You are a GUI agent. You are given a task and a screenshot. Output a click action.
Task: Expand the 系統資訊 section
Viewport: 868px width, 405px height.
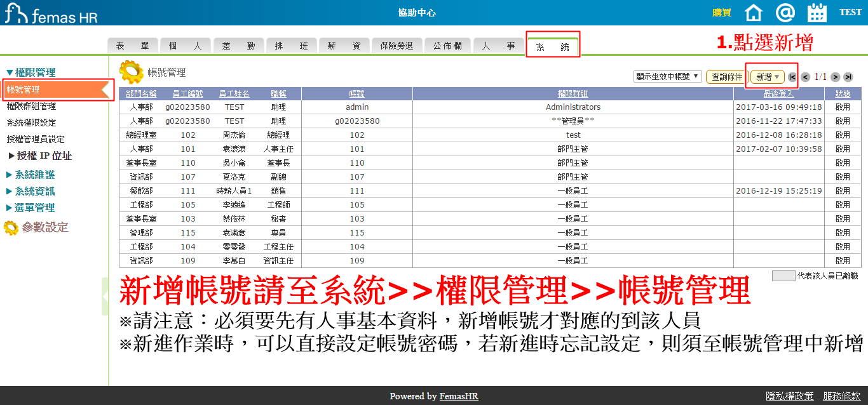[x=31, y=191]
